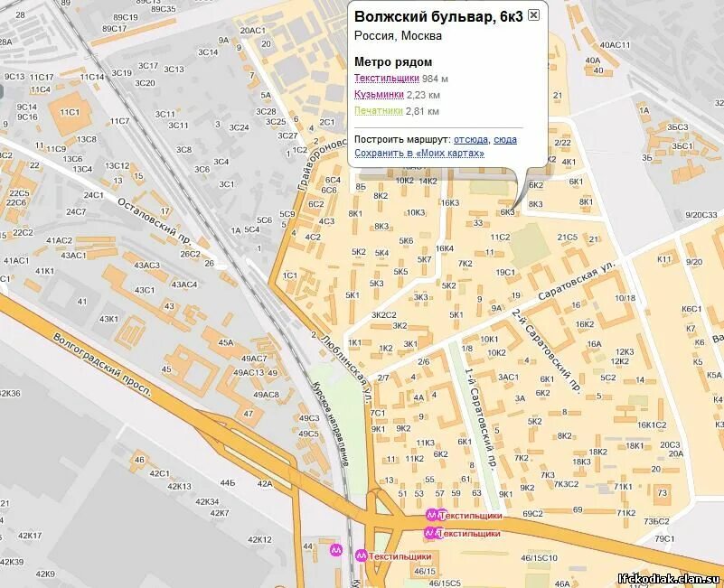Click building label 20С3

(670, 444)
